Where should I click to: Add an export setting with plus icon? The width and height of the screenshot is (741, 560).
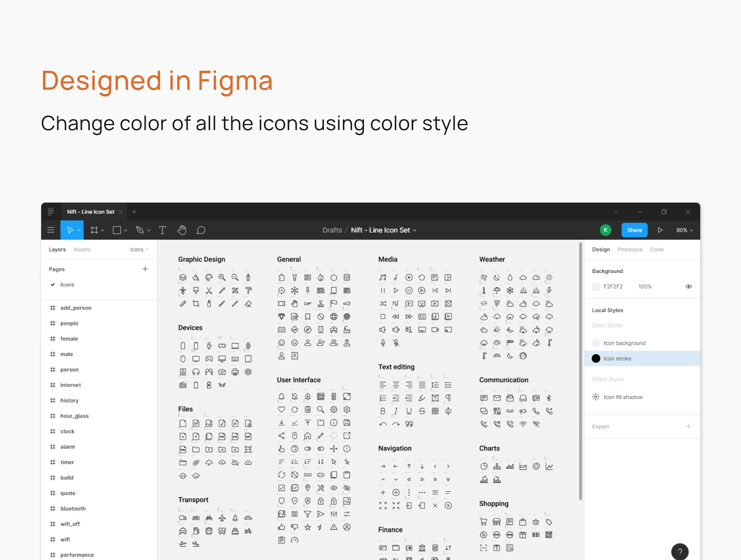pyautogui.click(x=688, y=426)
